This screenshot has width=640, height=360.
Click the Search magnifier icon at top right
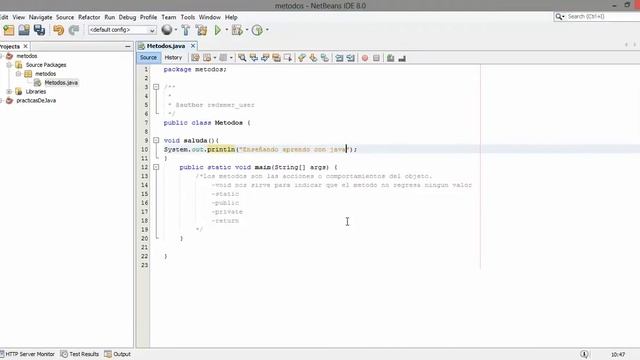pyautogui.click(x=559, y=16)
